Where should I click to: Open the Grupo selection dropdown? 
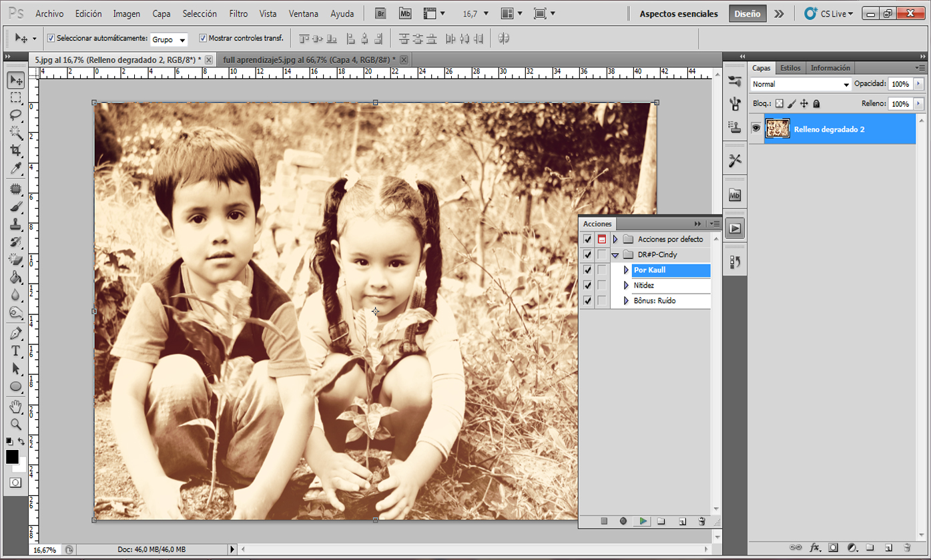(x=170, y=39)
